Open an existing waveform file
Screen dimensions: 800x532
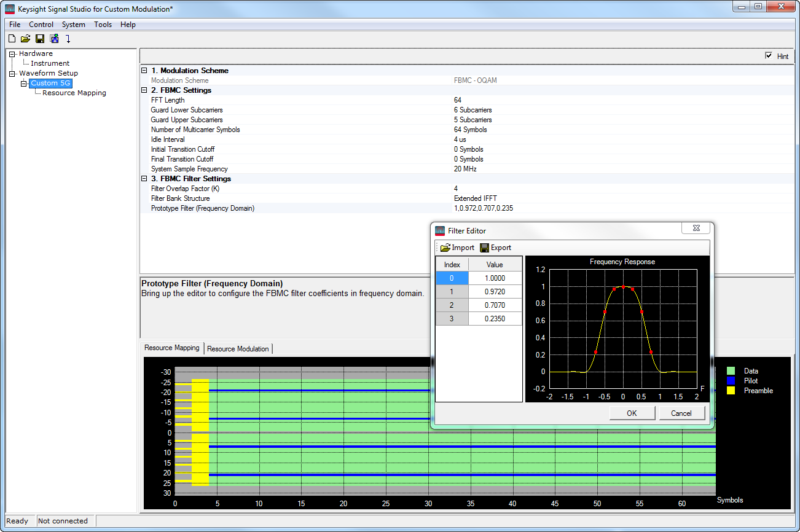point(25,38)
